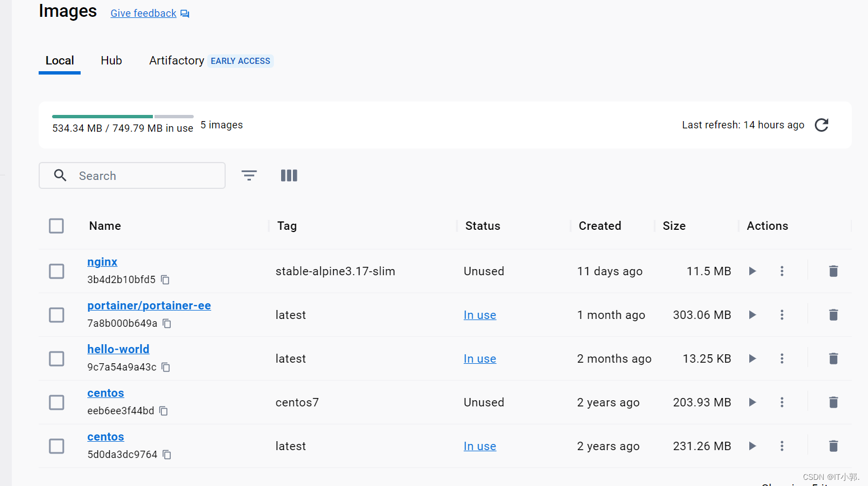Copy the nginx image ID 3b4d2b10bfd5

[x=165, y=280]
